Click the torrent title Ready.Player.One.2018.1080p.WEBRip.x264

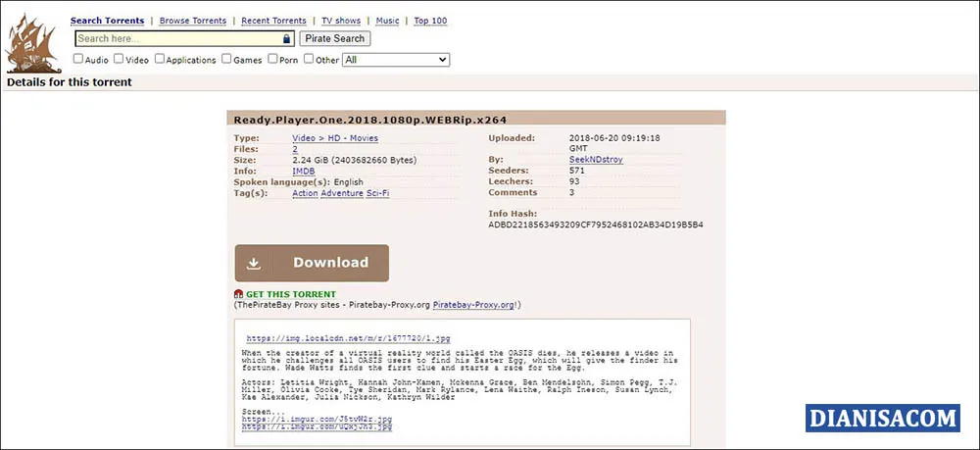[370, 120]
